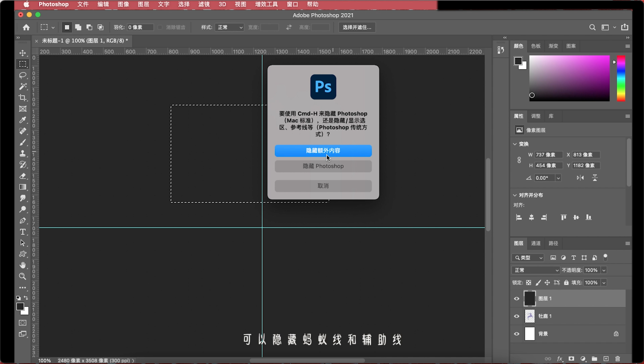644x364 pixels.
Task: Click Subtract from selection mode icon
Action: [89, 27]
